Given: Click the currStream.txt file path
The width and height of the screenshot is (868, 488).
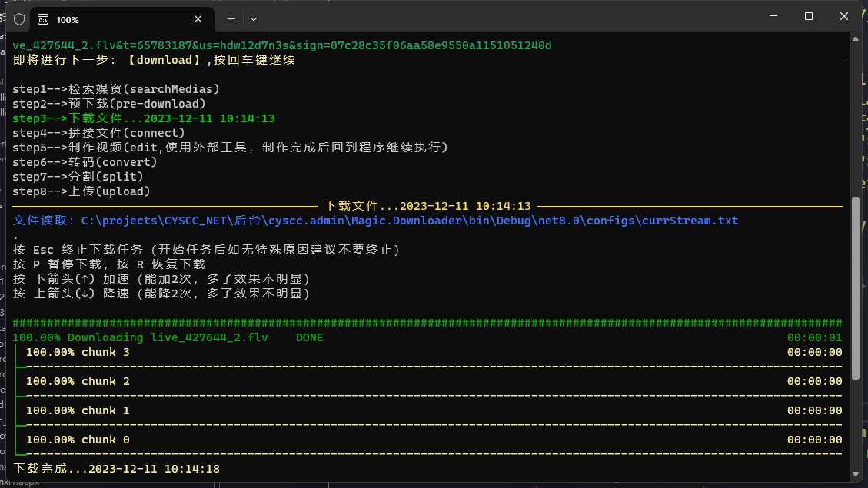Looking at the screenshot, I should pos(410,221).
